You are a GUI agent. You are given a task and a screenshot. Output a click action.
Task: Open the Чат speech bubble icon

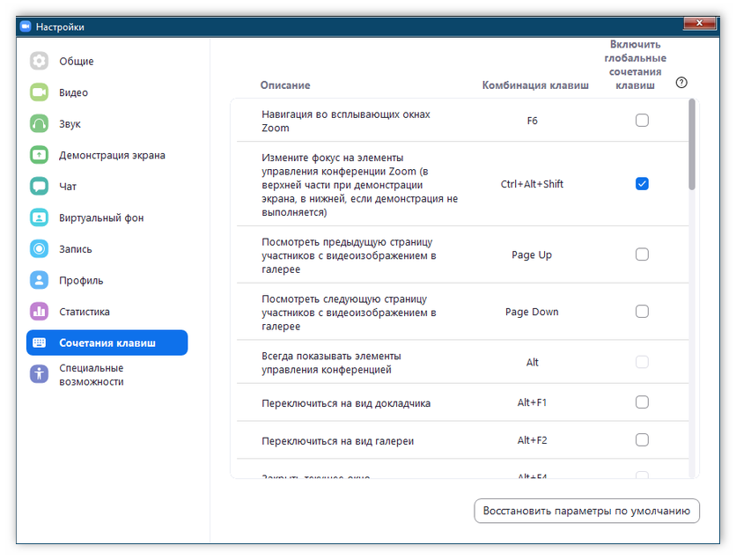tap(39, 187)
